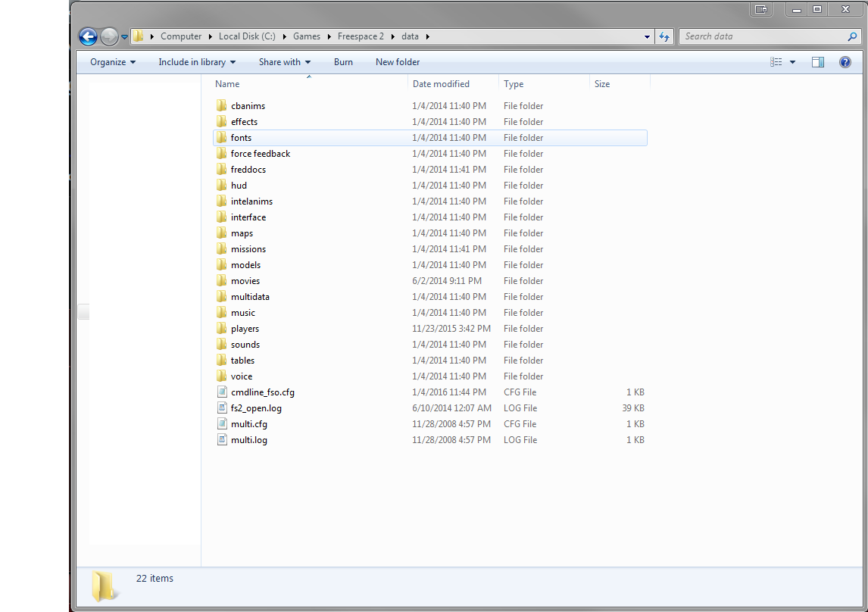
Task: Click the 39 KB size of fs2_open.log
Action: click(633, 408)
